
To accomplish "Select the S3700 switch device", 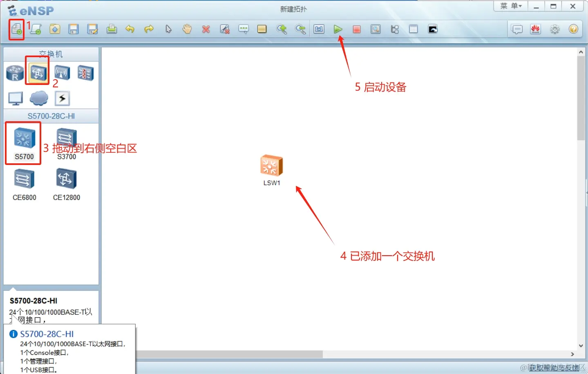I will (x=65, y=138).
